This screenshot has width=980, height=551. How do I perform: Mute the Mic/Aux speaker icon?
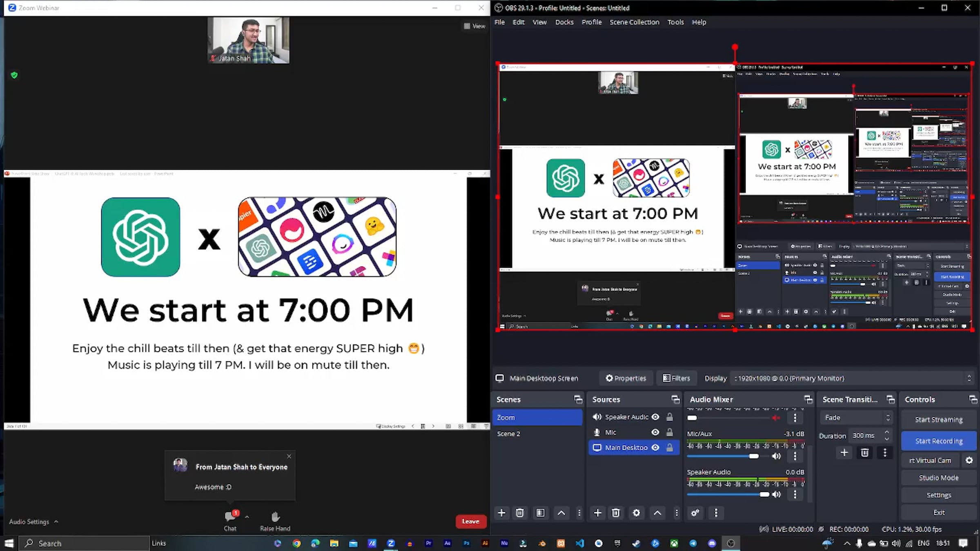[x=776, y=456]
